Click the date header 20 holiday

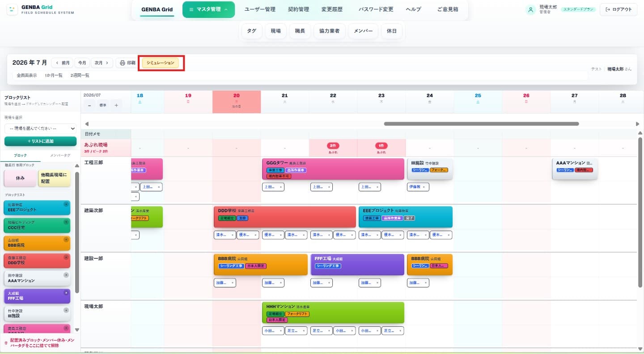237,102
